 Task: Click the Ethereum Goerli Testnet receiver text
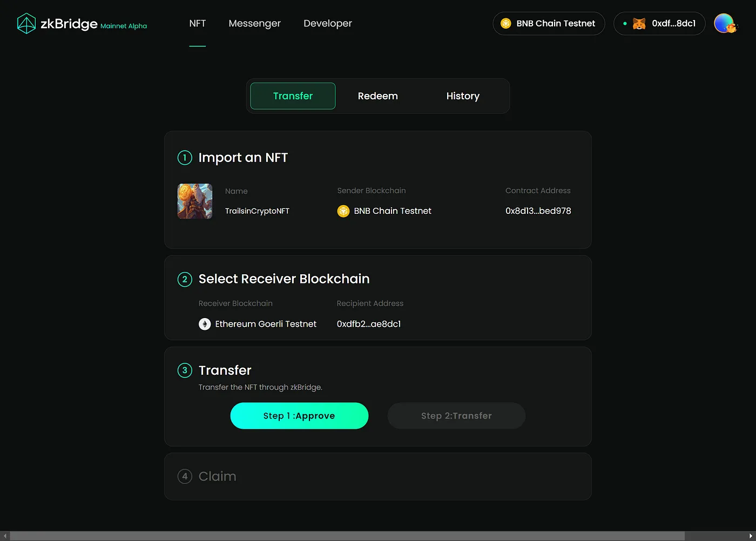pyautogui.click(x=266, y=324)
